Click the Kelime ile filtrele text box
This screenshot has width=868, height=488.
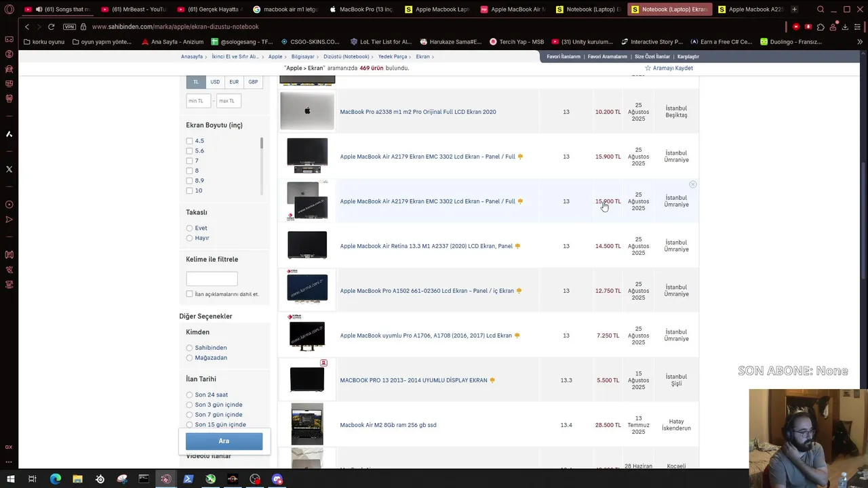pyautogui.click(x=212, y=279)
